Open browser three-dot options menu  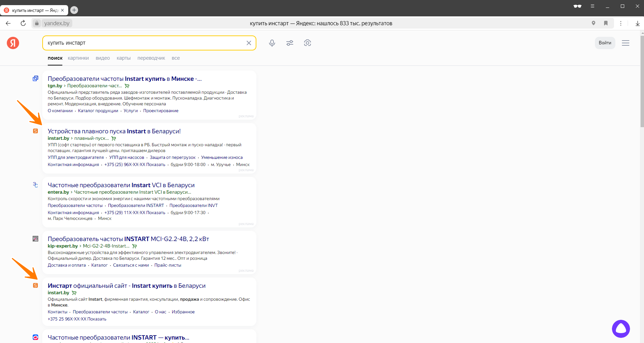tap(621, 23)
